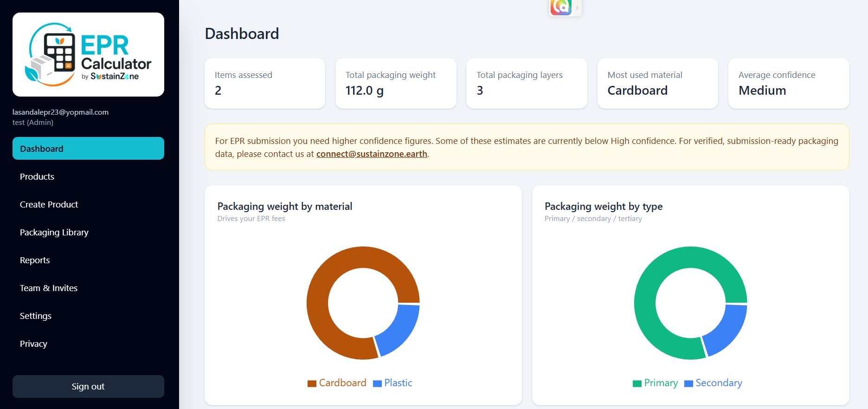
Task: Select the Total packaging layers card
Action: (527, 83)
